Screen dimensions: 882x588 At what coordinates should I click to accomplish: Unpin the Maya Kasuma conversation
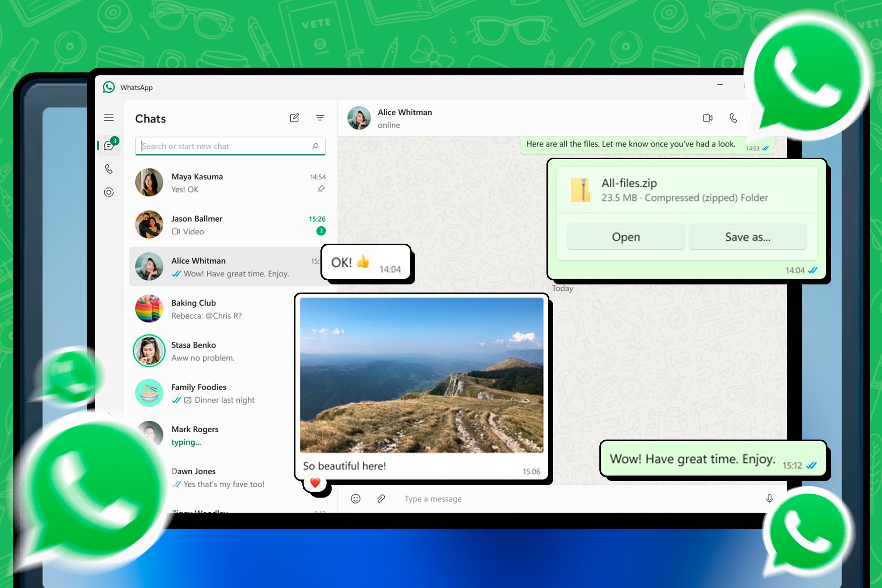(x=320, y=189)
